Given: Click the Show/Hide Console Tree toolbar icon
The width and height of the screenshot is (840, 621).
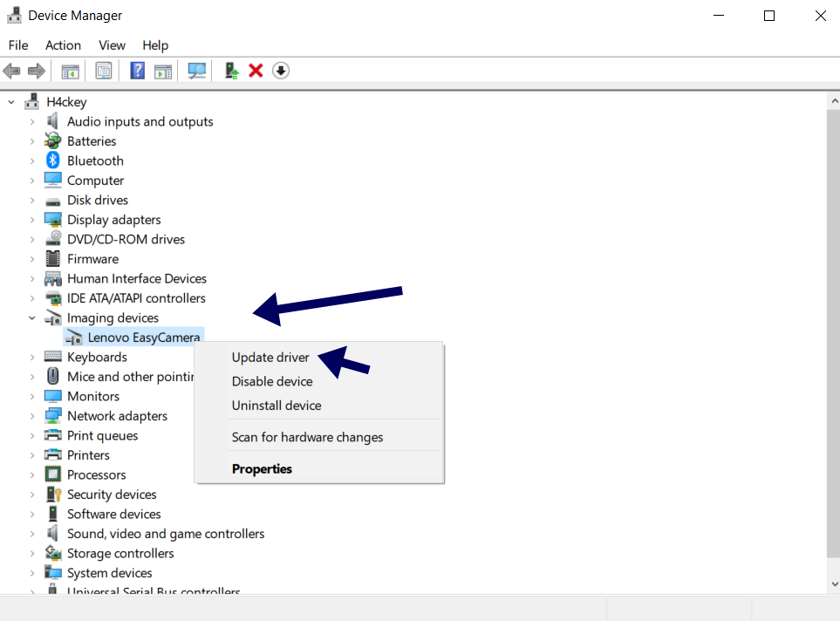Looking at the screenshot, I should coord(71,71).
